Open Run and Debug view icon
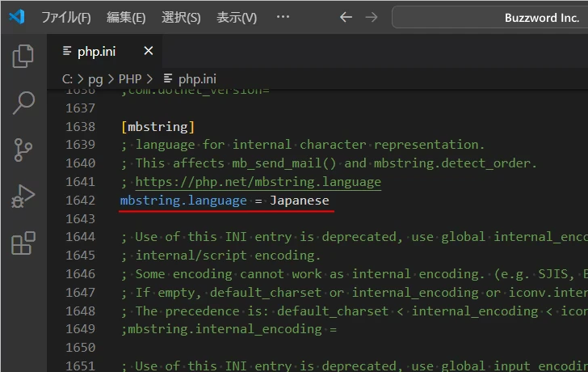 point(23,197)
